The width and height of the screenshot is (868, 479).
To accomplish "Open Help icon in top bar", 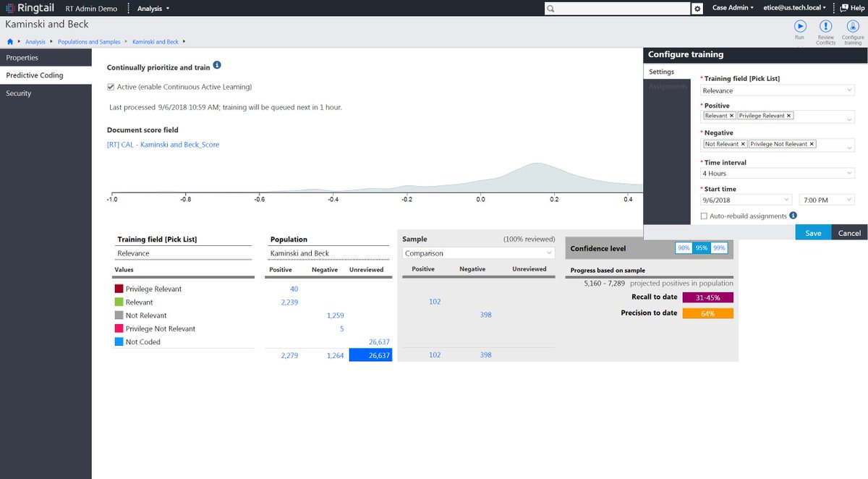I will (x=843, y=8).
